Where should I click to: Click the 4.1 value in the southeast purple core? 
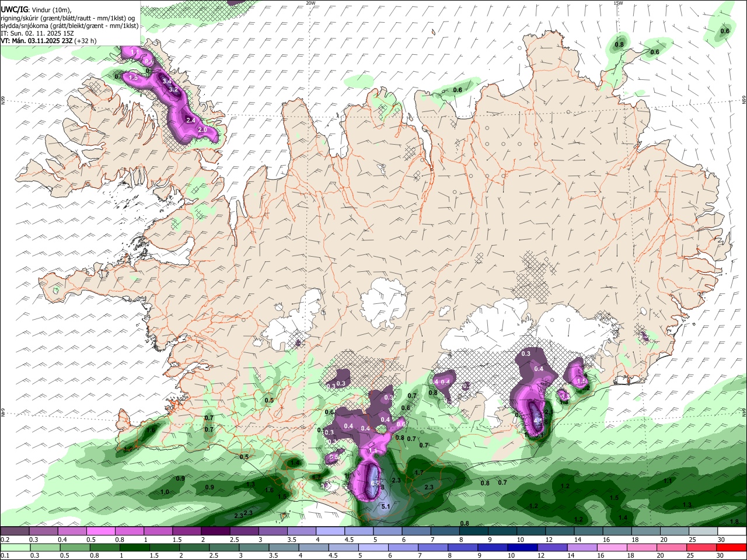538,419
